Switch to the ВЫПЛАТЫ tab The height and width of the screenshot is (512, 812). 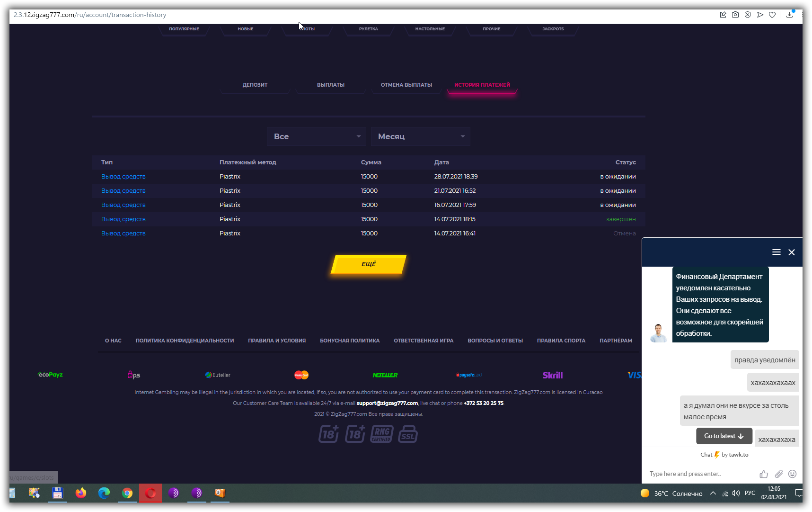point(331,85)
